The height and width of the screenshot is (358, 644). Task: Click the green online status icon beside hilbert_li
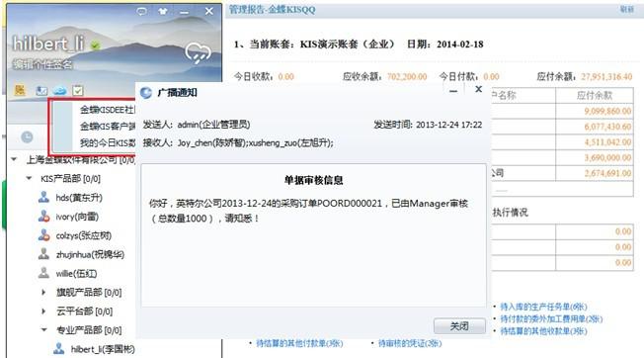(x=96, y=45)
